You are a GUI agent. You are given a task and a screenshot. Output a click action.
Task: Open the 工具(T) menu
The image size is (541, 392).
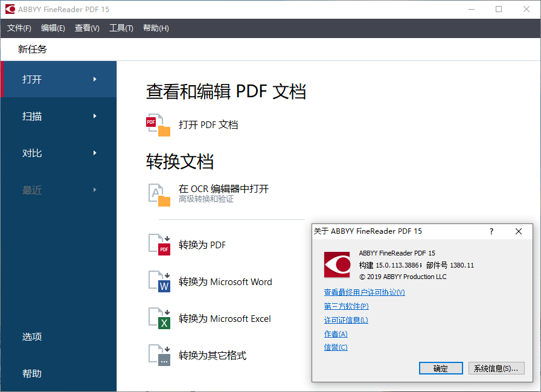tap(121, 28)
